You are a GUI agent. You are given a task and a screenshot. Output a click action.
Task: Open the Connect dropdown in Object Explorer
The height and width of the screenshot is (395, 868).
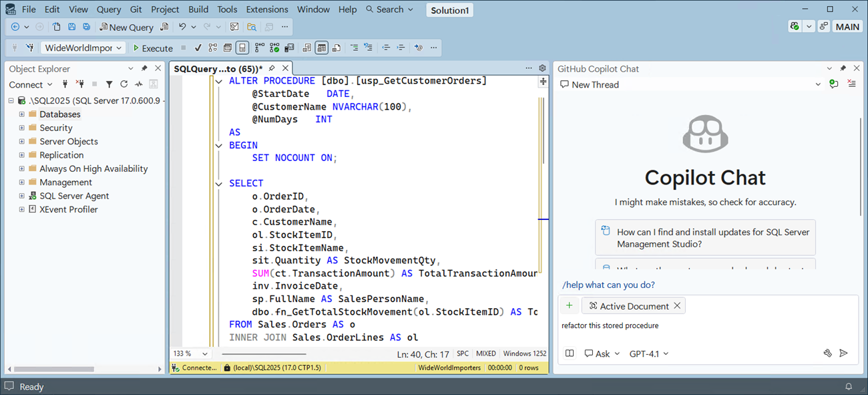pyautogui.click(x=31, y=84)
